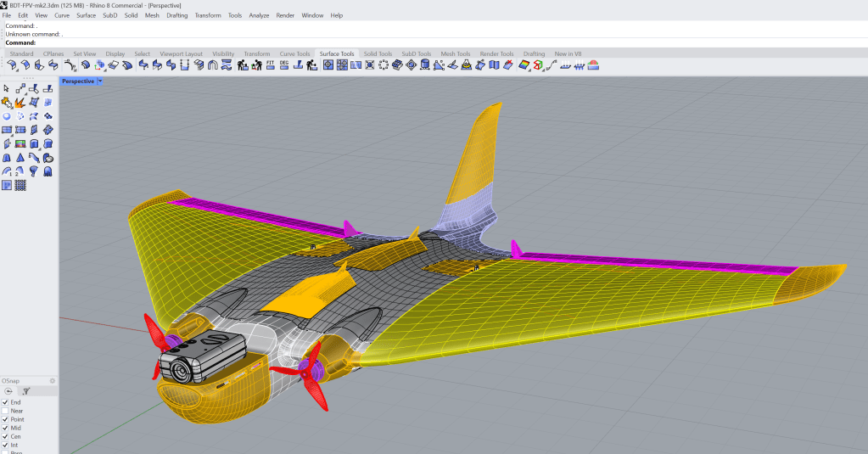Open the Perspective viewport dropdown arrow
868x454 pixels.
pos(100,81)
